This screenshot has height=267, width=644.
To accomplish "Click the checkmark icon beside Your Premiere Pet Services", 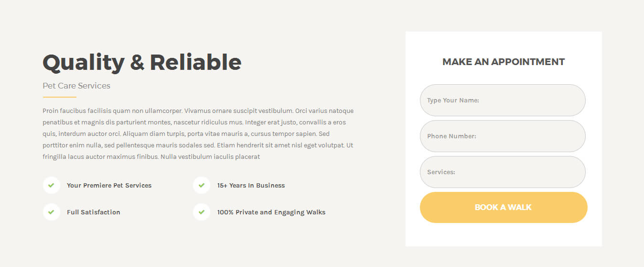I will (51, 185).
